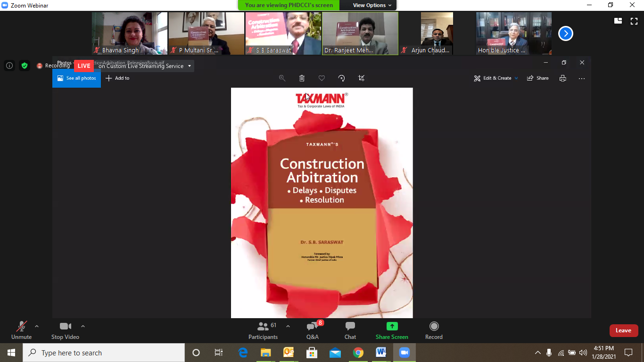Open the meeting information icon
The height and width of the screenshot is (362, 644).
point(9,66)
